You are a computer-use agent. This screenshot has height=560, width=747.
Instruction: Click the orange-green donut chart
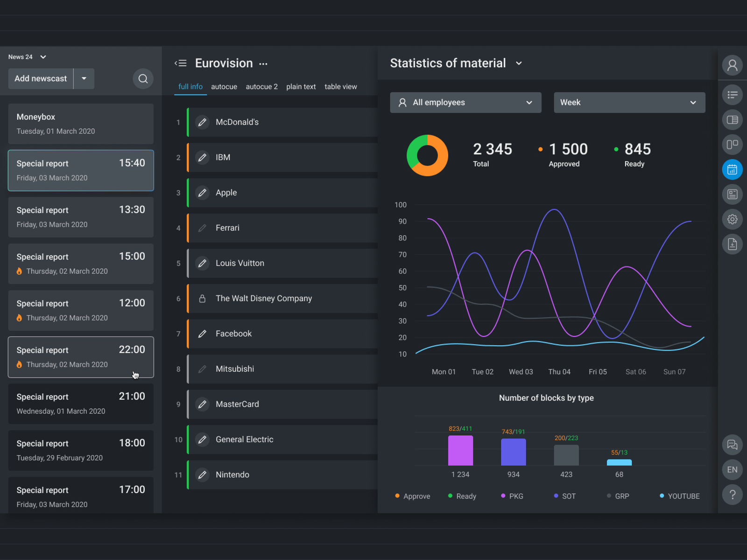point(427,155)
